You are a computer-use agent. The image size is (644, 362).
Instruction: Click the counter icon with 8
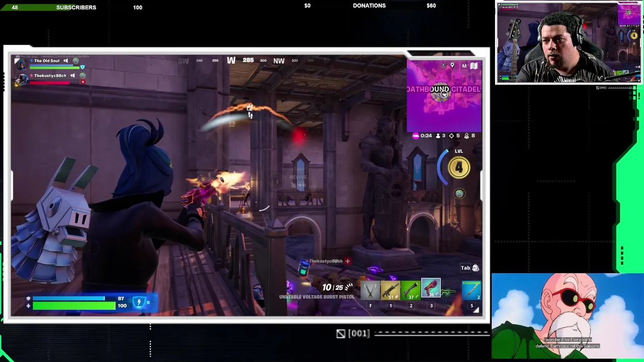[466, 136]
